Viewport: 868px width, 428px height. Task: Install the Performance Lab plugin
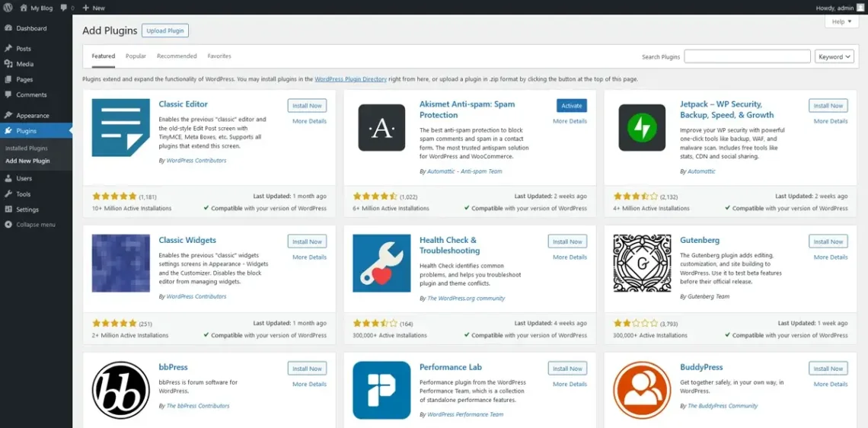[x=567, y=369]
